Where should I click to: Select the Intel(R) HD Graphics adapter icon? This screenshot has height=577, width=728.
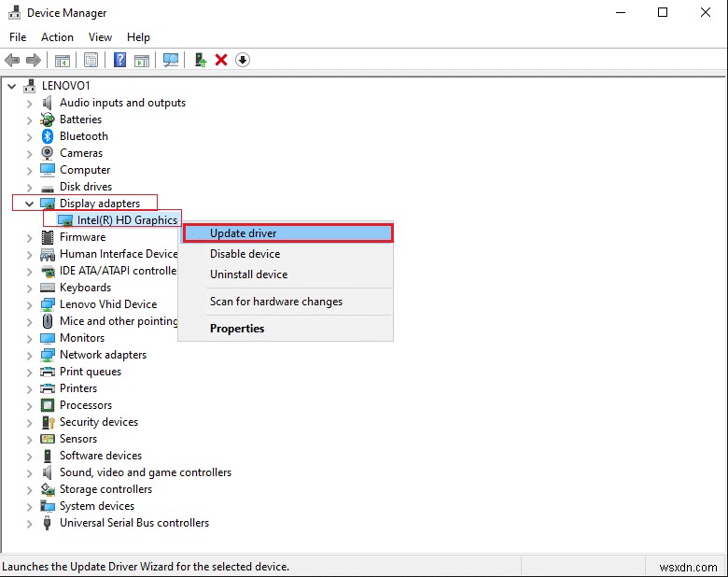[x=65, y=220]
